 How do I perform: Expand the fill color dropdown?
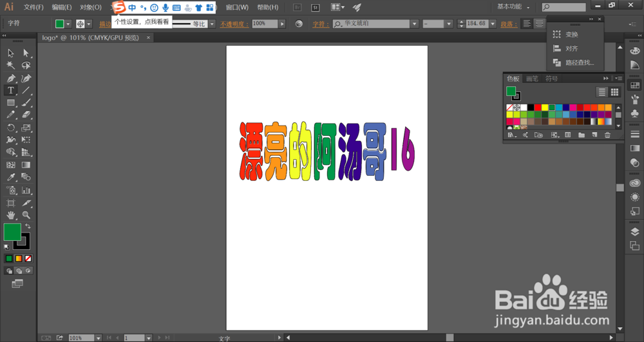(x=68, y=24)
